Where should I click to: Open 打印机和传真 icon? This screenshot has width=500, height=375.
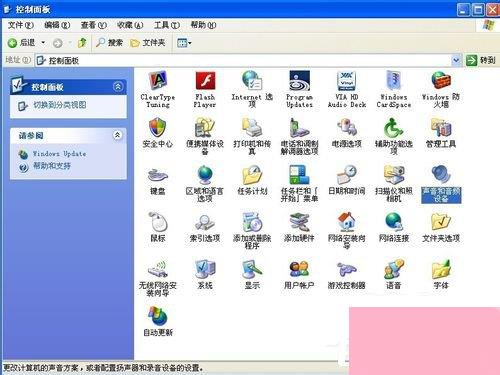[x=252, y=128]
